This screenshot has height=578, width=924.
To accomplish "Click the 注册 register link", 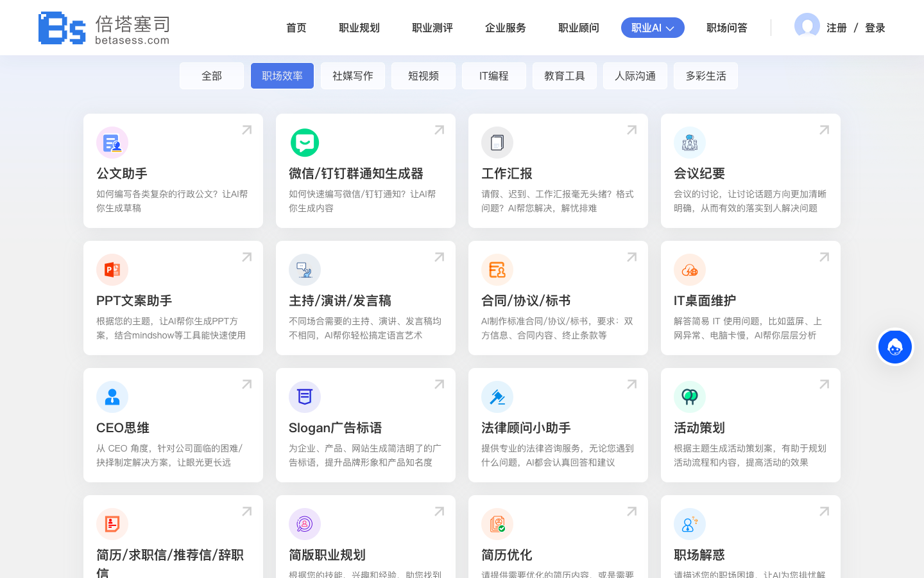I will tap(836, 28).
